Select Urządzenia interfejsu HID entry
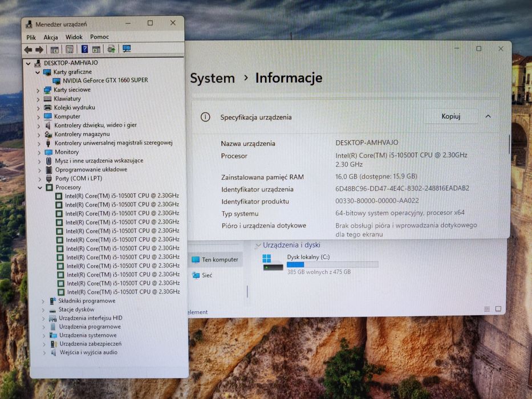The image size is (532, 399). 90,318
